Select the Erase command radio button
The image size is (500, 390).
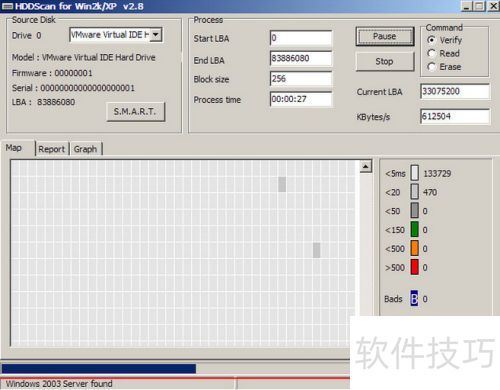tap(431, 67)
